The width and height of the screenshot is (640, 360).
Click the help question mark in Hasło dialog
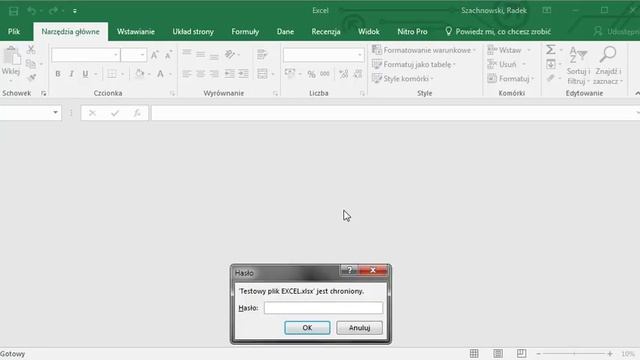point(349,270)
